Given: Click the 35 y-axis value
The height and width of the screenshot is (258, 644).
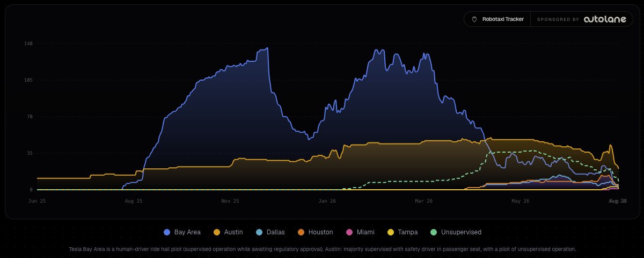Looking at the screenshot, I should coord(30,153).
